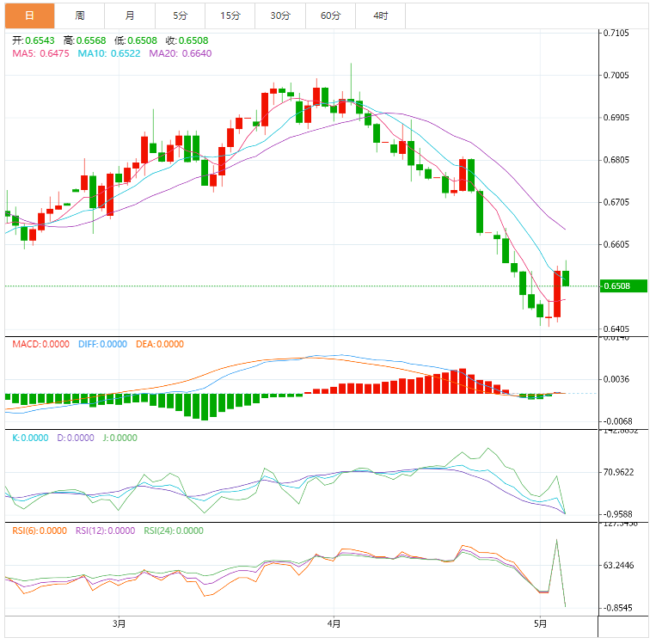
Task: Click the MA5 indicator value label
Action: point(40,53)
